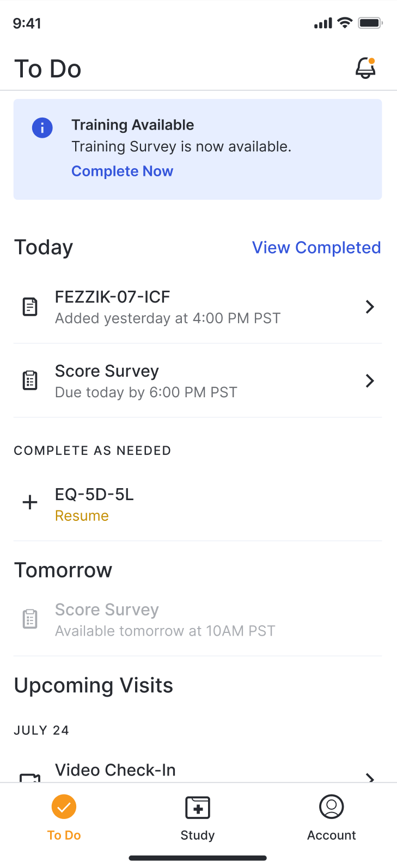Tap the Score Survey clipboard icon under Today
Image resolution: width=397 pixels, height=868 pixels.
click(x=30, y=381)
